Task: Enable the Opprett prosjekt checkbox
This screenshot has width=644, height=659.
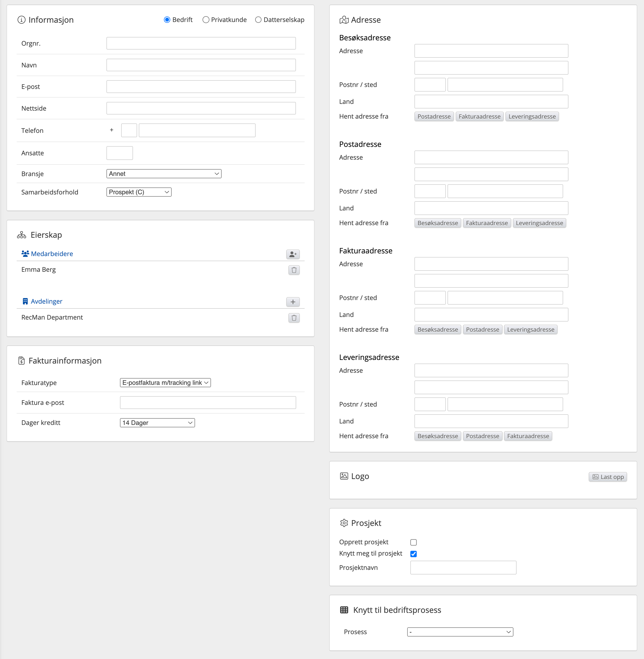Action: coord(413,542)
